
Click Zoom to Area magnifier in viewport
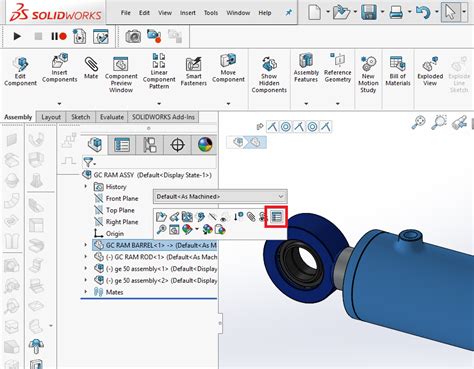tap(439, 122)
